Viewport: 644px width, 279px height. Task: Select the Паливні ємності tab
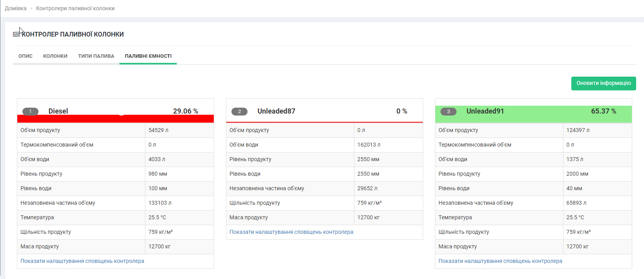pyautogui.click(x=148, y=56)
